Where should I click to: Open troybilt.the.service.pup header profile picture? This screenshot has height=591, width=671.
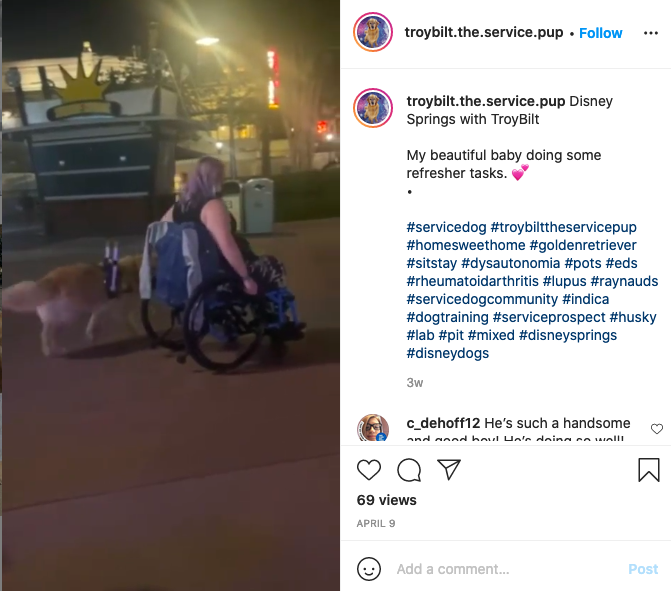[x=373, y=32]
